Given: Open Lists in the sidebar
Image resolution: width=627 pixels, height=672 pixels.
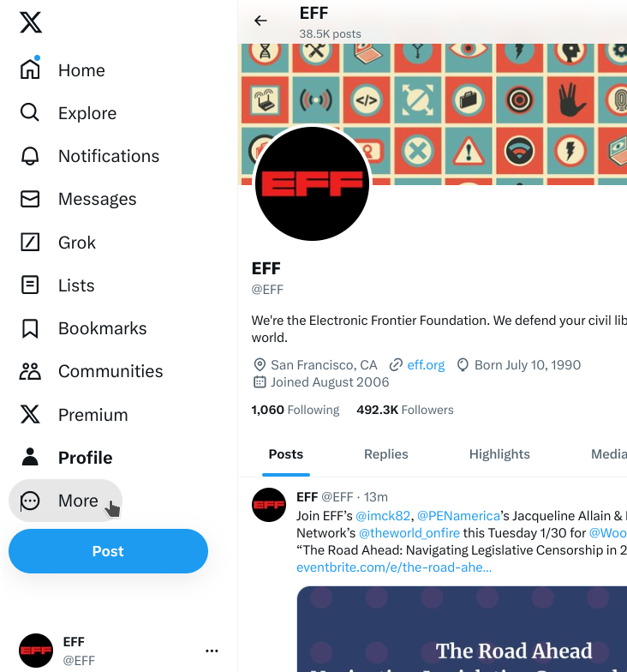Looking at the screenshot, I should click(57, 285).
